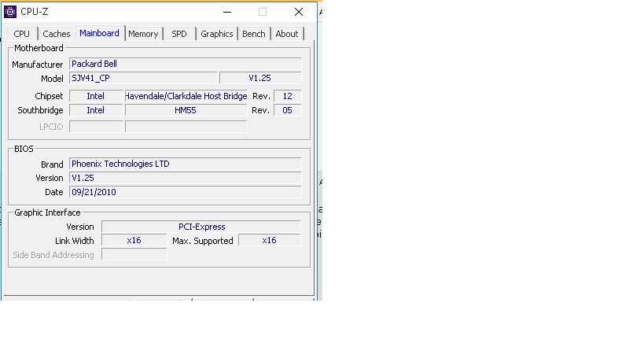Screen dimensions: 644x362
Task: Close the CPU-Z window
Action: coord(299,12)
